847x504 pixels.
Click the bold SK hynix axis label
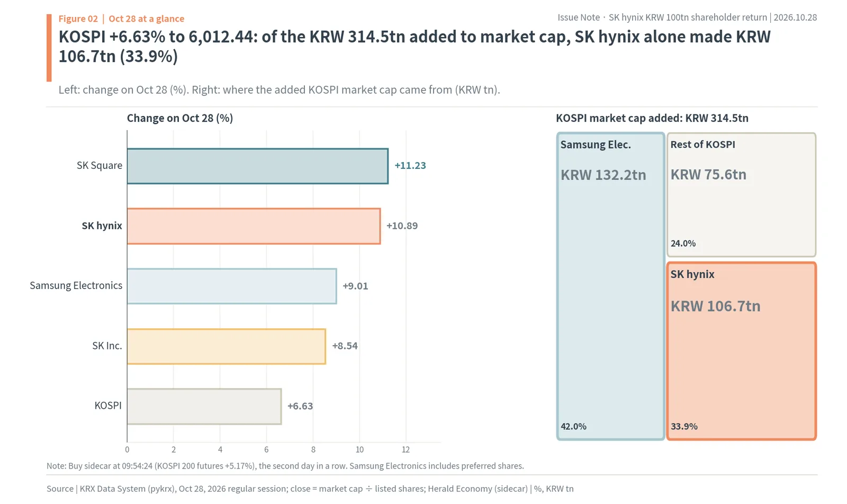(x=102, y=226)
